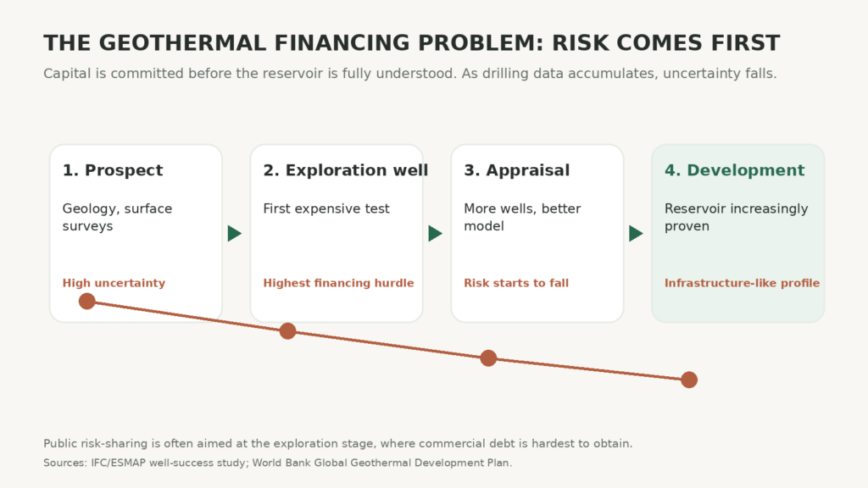Click the '3. Appraisal' card heading

516,170
